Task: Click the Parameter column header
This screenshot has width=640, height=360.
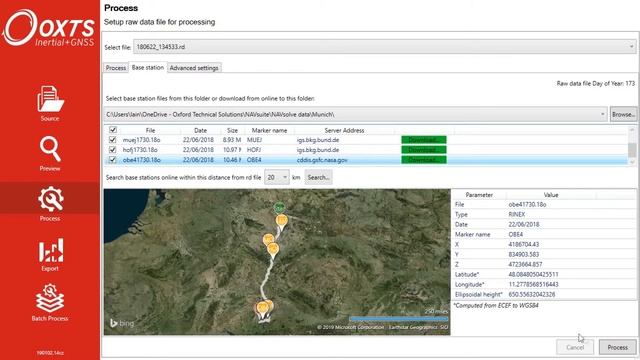Action: (x=479, y=195)
